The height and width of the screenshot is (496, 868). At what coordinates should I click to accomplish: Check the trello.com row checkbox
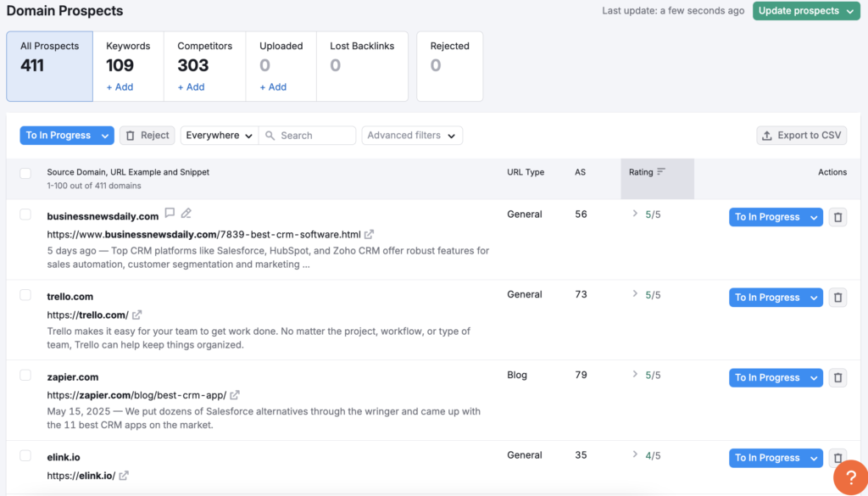point(25,294)
